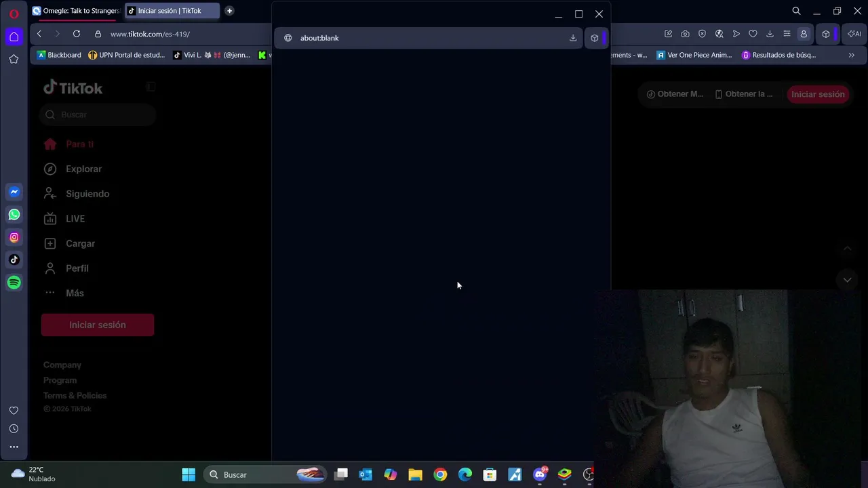
Task: Open the Windows Start menu
Action: (189, 474)
